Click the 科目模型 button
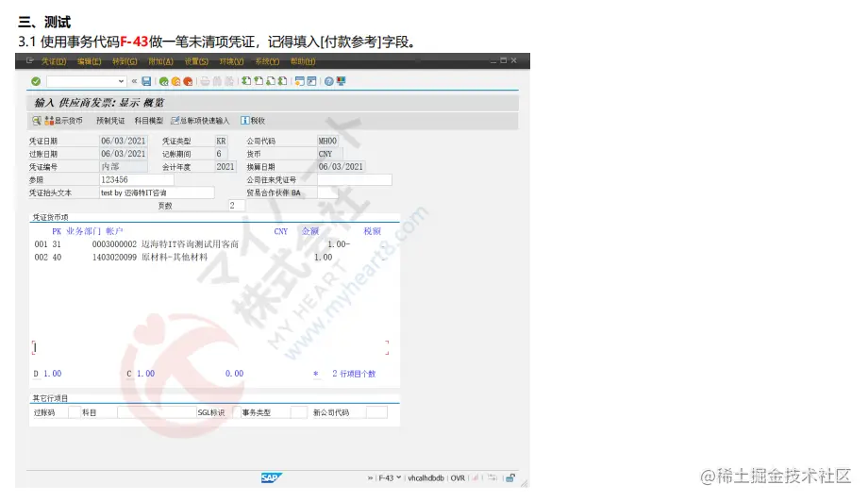 [149, 120]
